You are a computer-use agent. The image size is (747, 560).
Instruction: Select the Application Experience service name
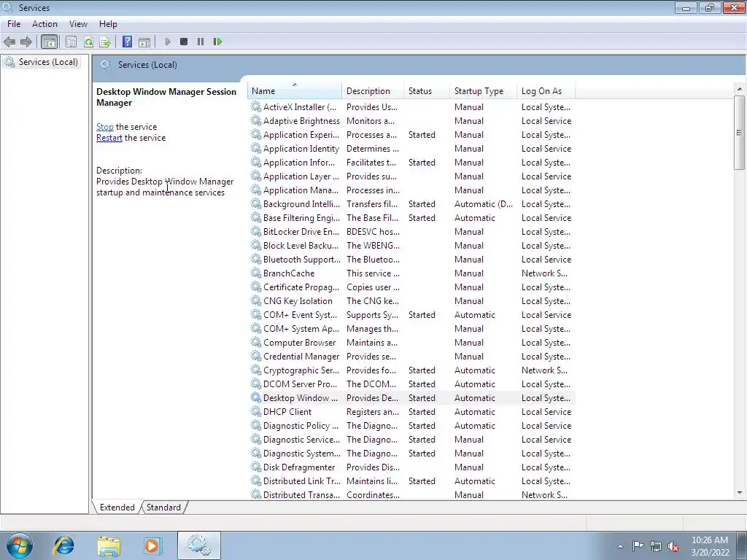click(301, 135)
